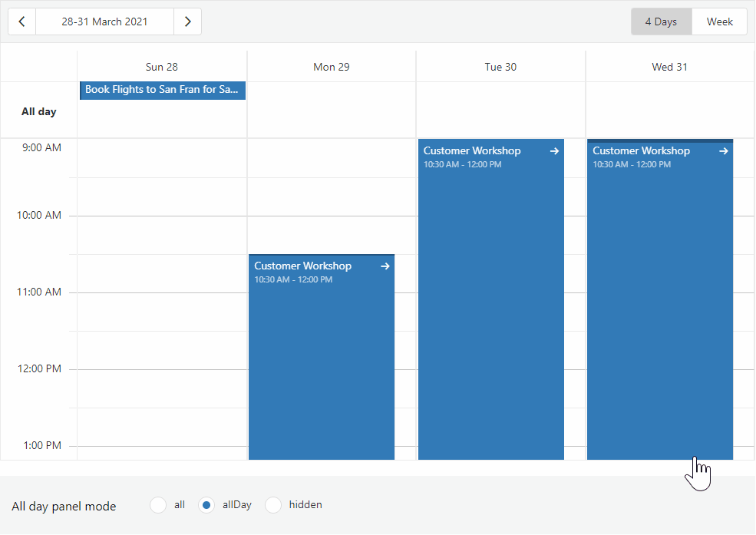Screen dimensions: 756x535
Task: Switch to 4 Days view
Action: coord(661,21)
